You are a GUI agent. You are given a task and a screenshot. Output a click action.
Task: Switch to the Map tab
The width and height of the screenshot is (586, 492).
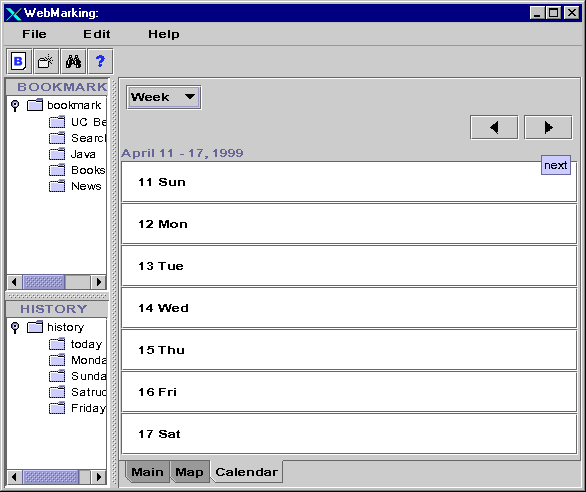189,472
